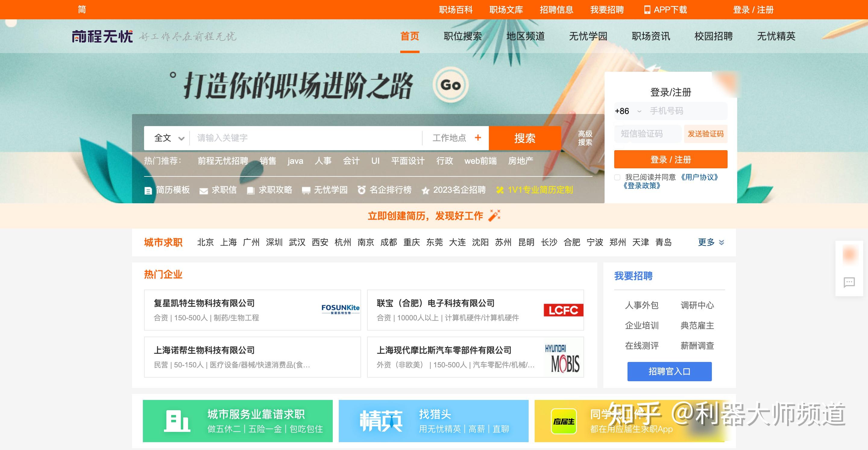Choose 青岛 in the city job list
868x450 pixels.
click(663, 242)
